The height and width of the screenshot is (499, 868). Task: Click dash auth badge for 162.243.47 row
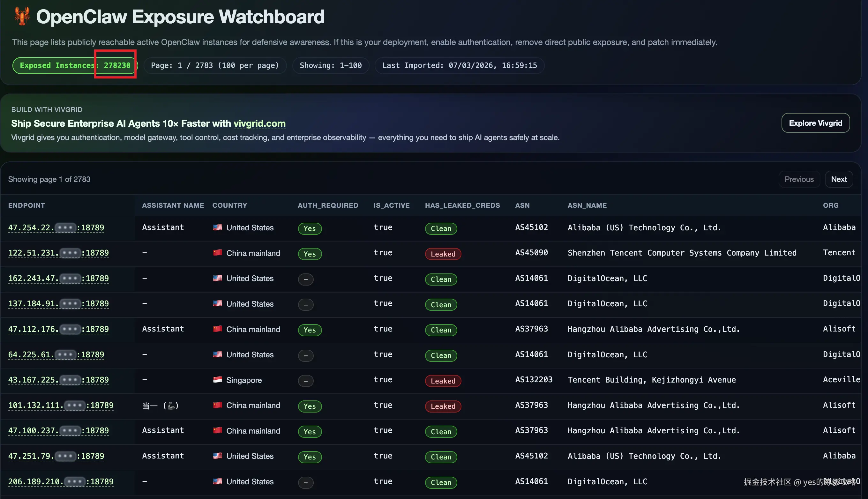[x=305, y=279]
